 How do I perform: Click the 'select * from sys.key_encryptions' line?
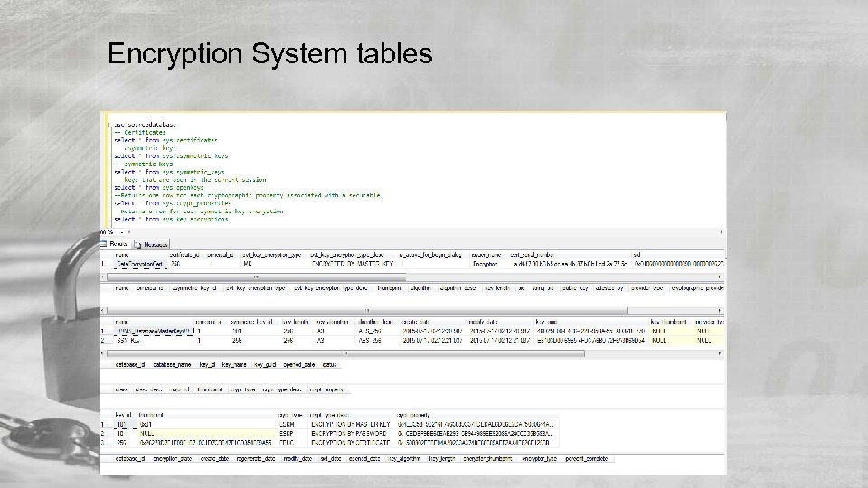click(x=171, y=219)
